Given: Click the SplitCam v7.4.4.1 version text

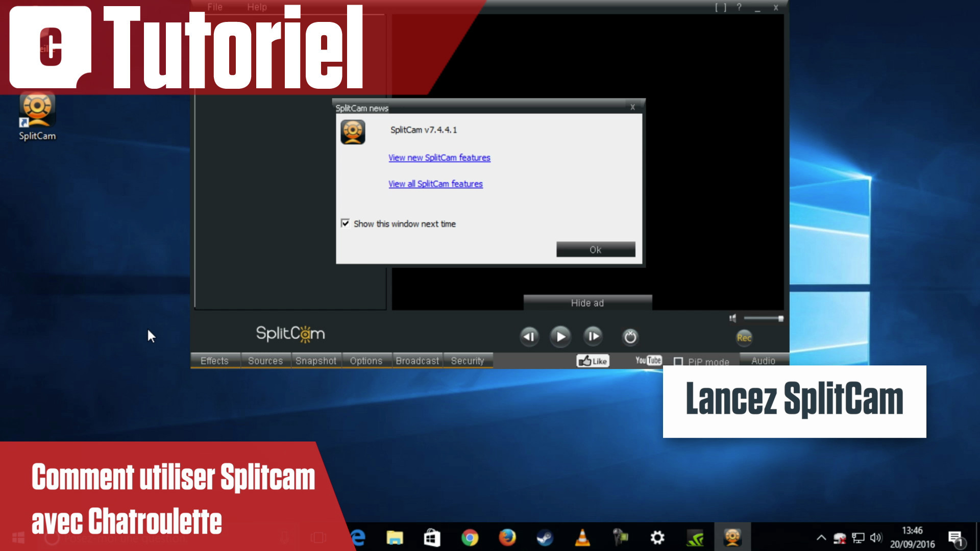Looking at the screenshot, I should click(x=424, y=130).
